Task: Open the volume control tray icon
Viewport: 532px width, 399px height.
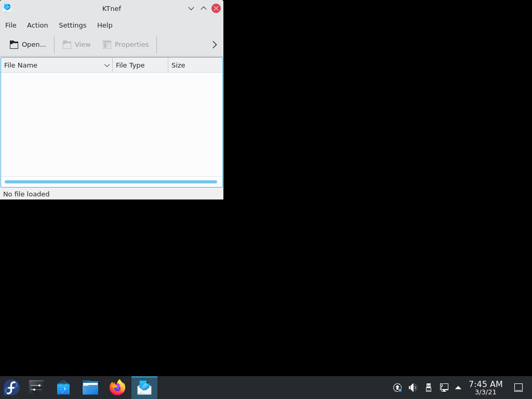Action: point(413,388)
